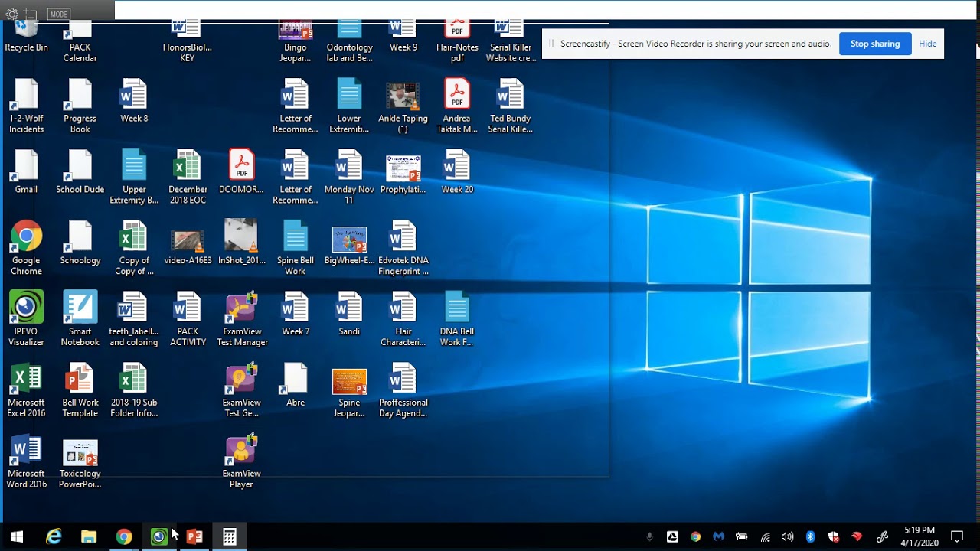Select the Hair Characteri... Word document
Viewport: 980px width, 551px height.
pos(403,319)
